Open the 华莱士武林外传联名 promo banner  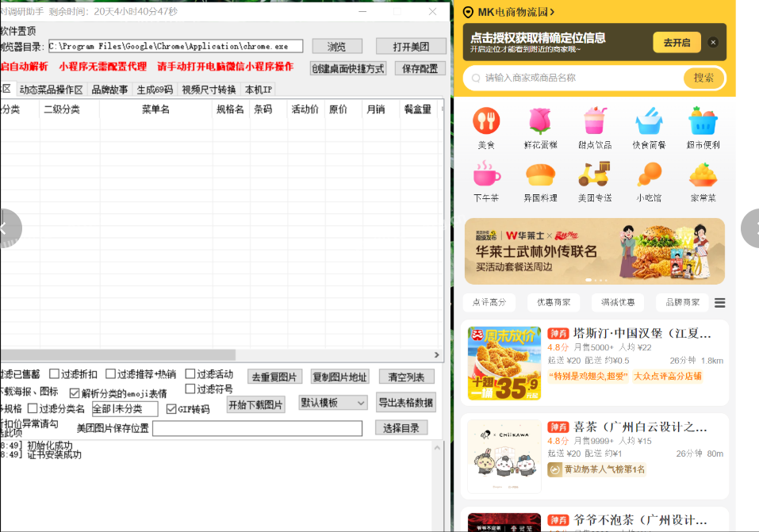pyautogui.click(x=594, y=251)
